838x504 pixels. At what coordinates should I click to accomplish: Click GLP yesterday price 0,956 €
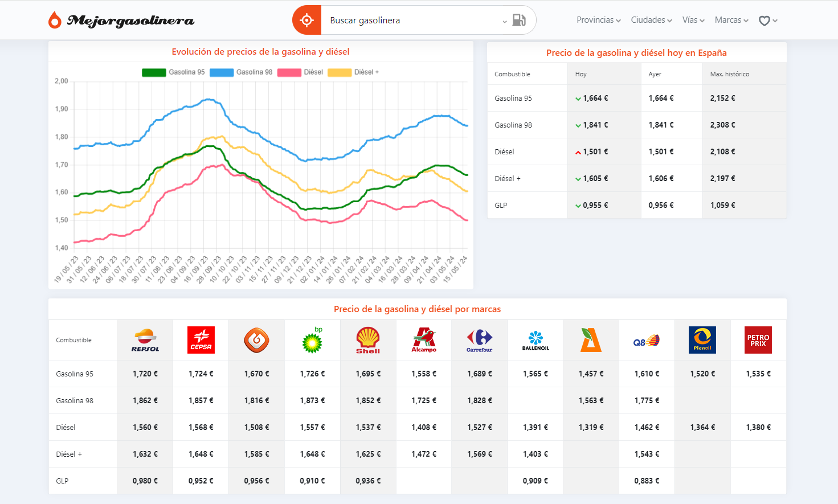point(661,206)
